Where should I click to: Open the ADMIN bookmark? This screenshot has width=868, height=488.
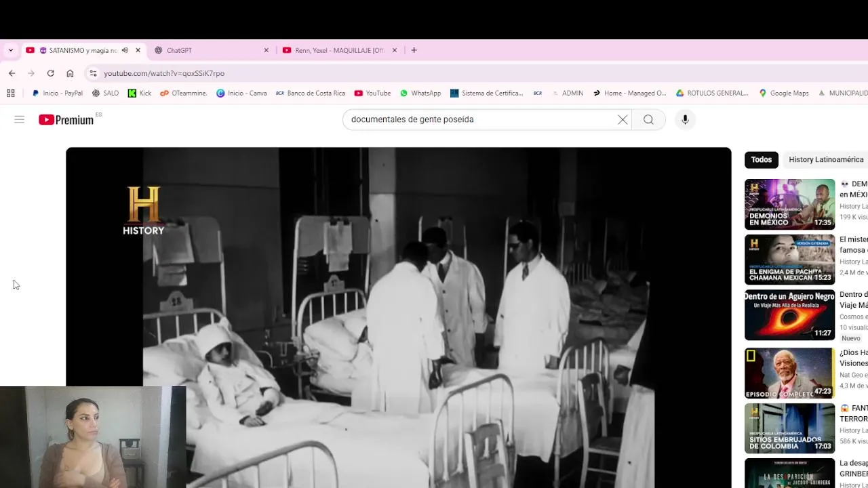point(567,93)
